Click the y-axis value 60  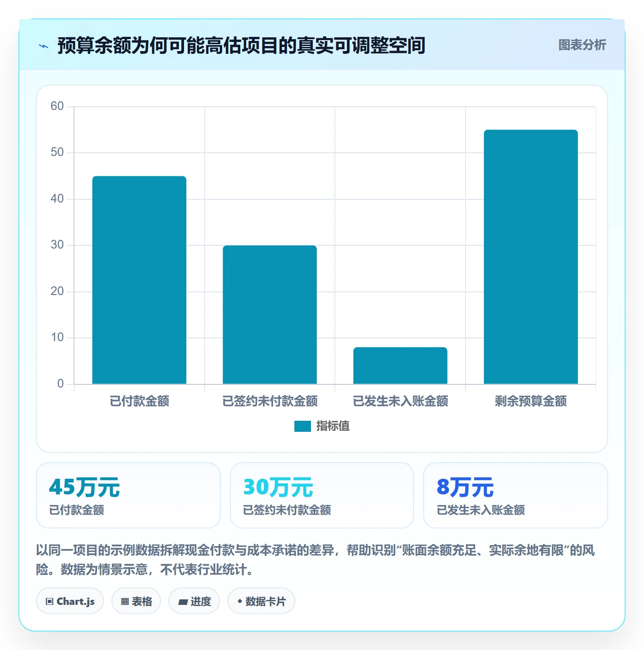click(57, 106)
